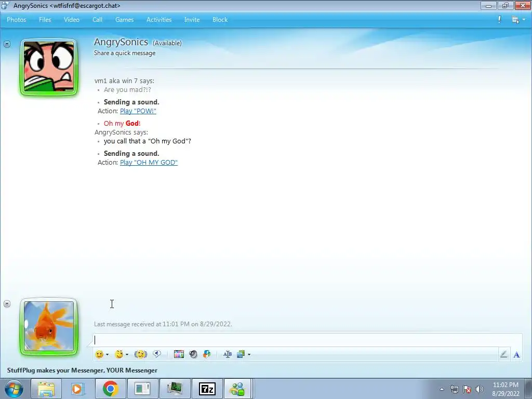Open Windows Explorer from taskbar
Viewport: 532px width, 399px height.
click(x=46, y=389)
